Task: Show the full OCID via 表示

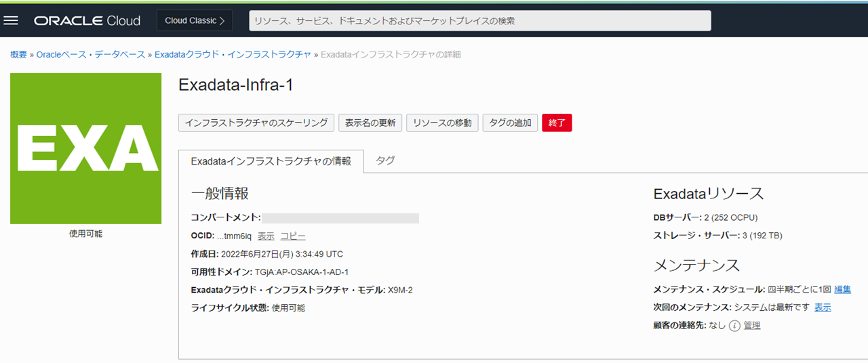Action: [266, 236]
